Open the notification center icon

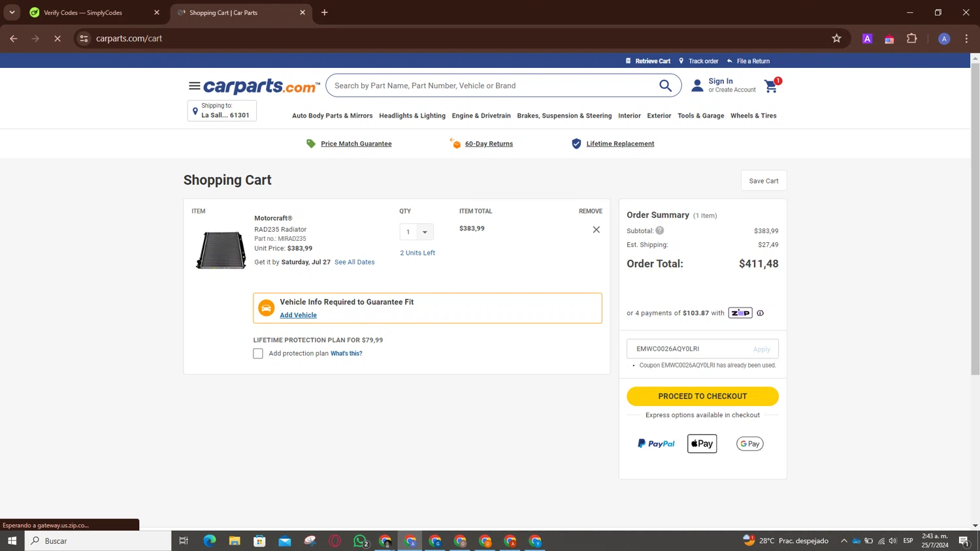pyautogui.click(x=964, y=541)
